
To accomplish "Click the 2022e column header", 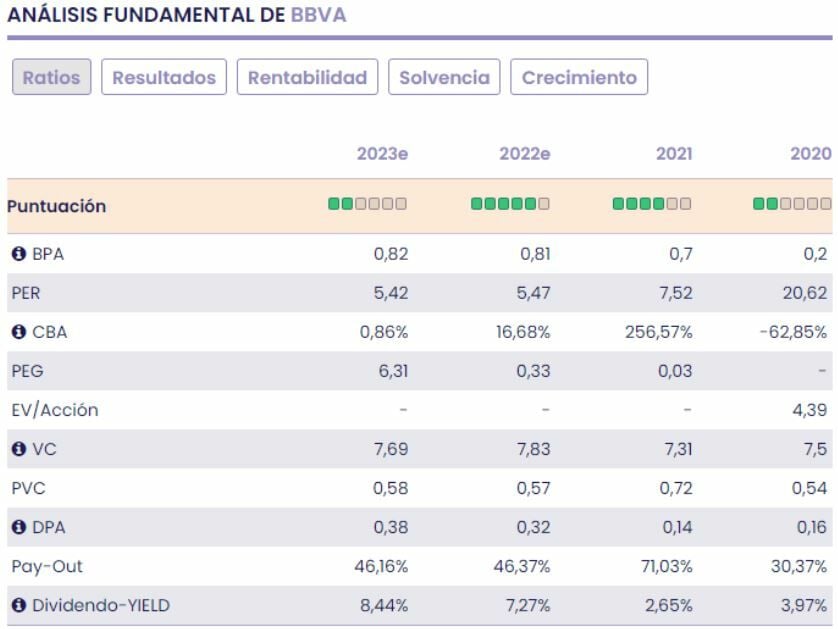I will (524, 154).
